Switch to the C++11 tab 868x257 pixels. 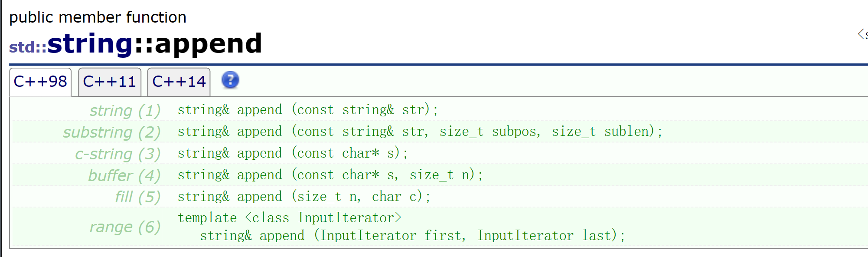click(110, 82)
